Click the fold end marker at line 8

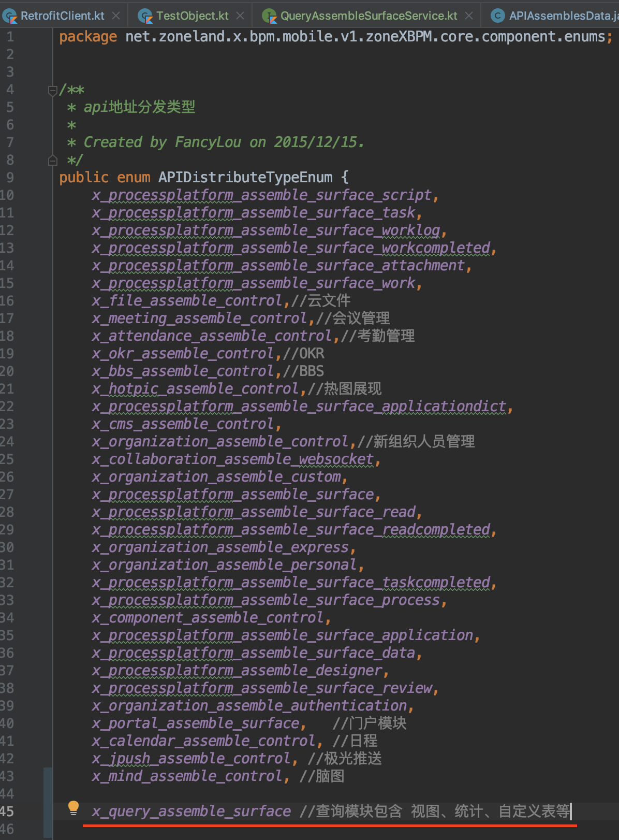point(52,161)
